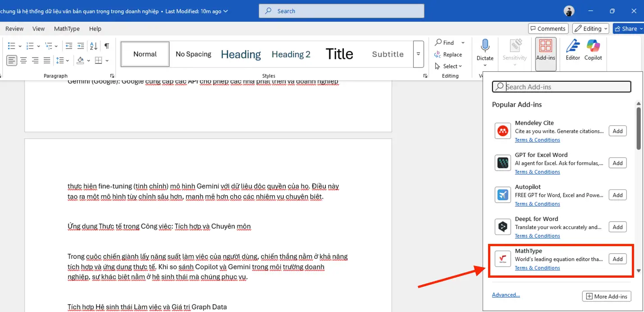Toggle center text alignment
The image size is (644, 312).
23,60
